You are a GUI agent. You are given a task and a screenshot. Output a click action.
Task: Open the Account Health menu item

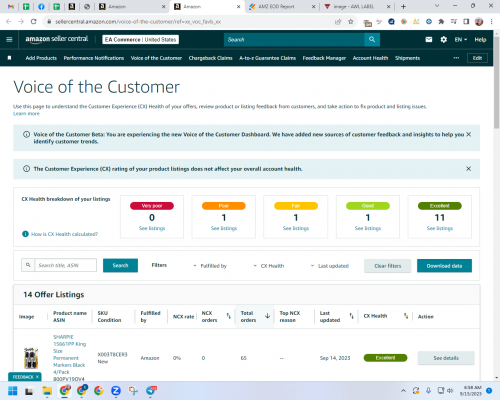(x=370, y=58)
